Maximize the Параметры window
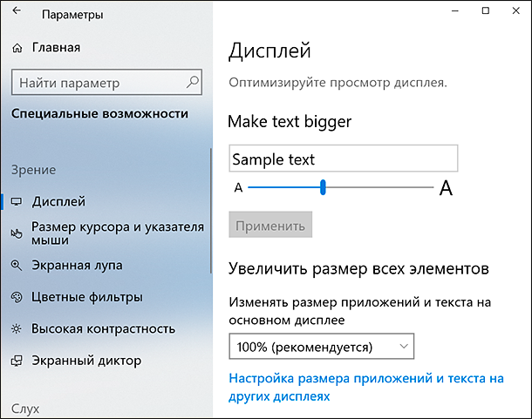532x419 pixels. pos(486,10)
